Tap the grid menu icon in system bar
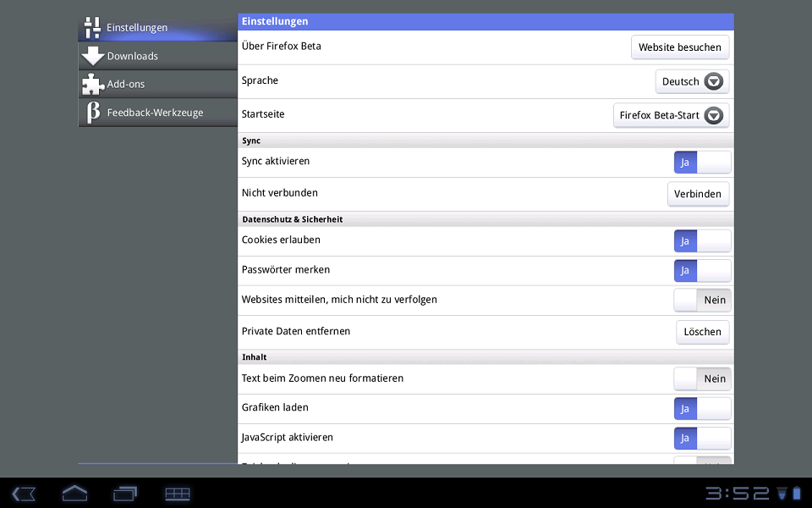 tap(177, 494)
